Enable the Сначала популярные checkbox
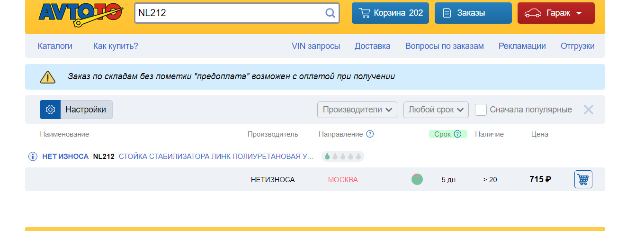Image resolution: width=644 pixels, height=231 pixels. (481, 110)
